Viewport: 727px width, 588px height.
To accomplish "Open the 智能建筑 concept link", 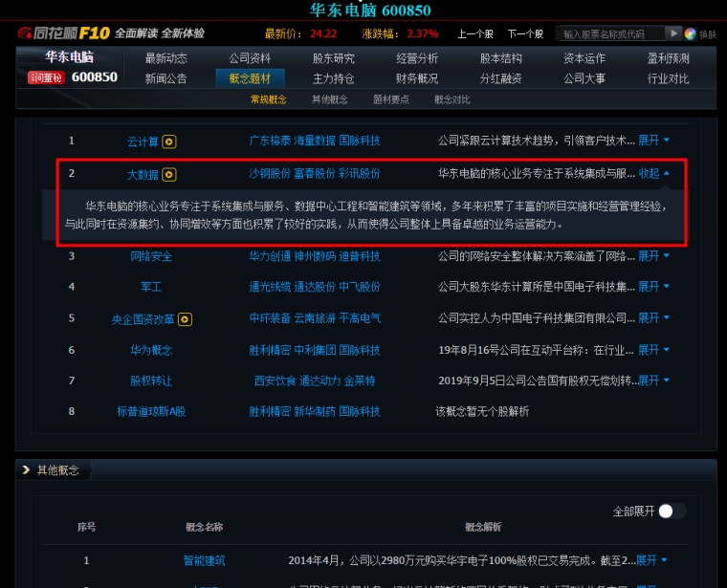I will (x=204, y=560).
